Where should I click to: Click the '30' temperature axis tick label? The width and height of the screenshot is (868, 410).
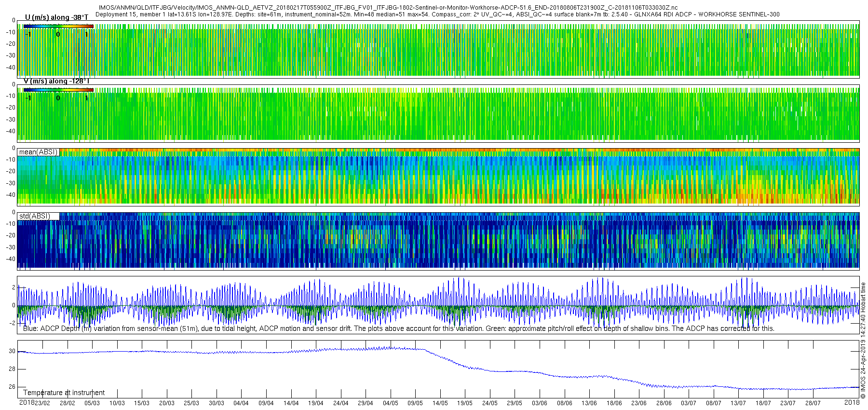pyautogui.click(x=12, y=351)
